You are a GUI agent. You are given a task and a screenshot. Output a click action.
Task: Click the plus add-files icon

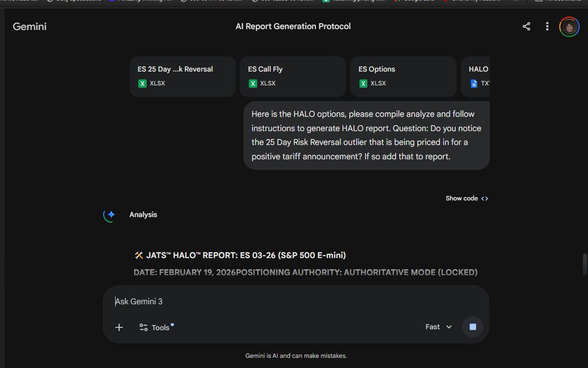pos(119,327)
